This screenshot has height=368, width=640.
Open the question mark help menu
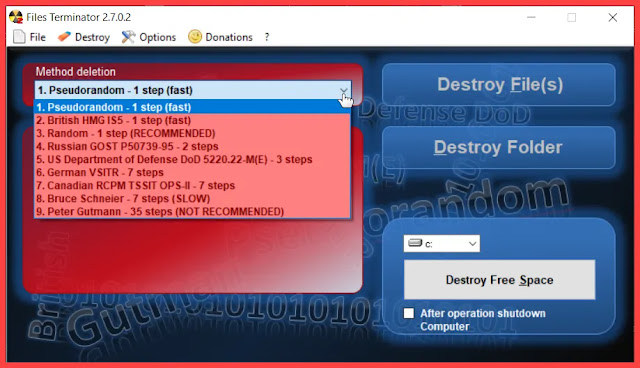267,37
